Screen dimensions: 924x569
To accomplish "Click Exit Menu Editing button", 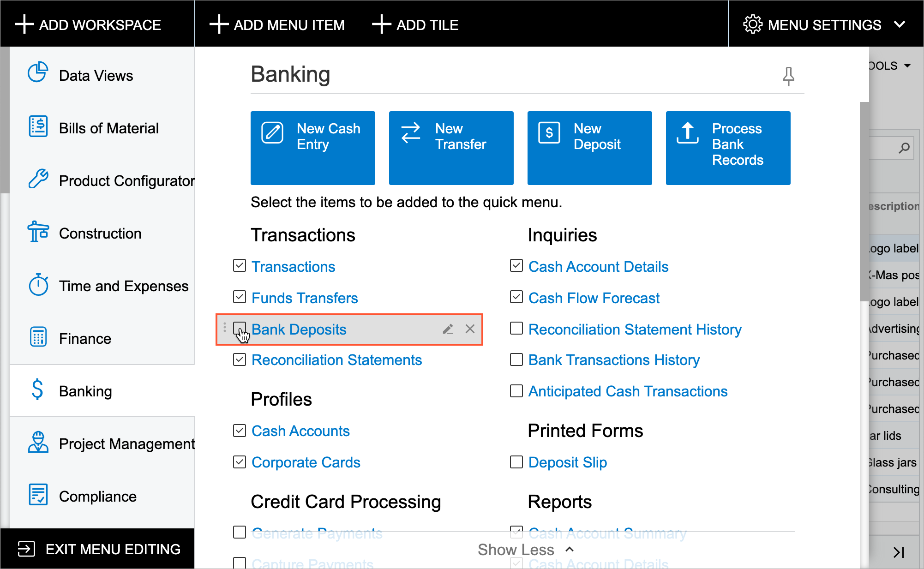I will (x=98, y=549).
